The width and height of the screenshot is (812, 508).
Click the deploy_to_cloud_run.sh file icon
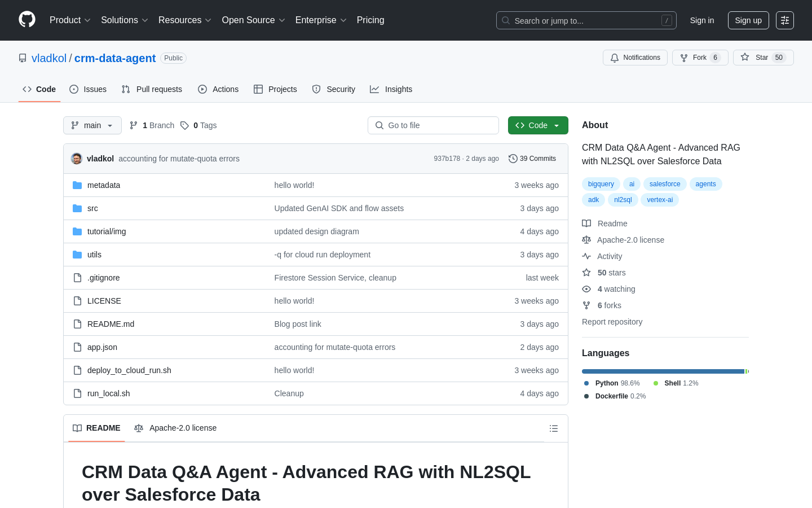click(x=77, y=370)
